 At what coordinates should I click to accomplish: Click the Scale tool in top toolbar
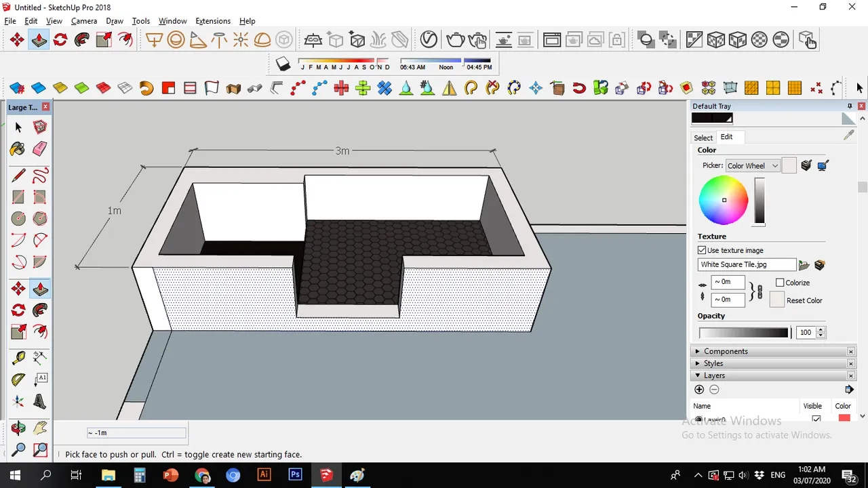104,40
